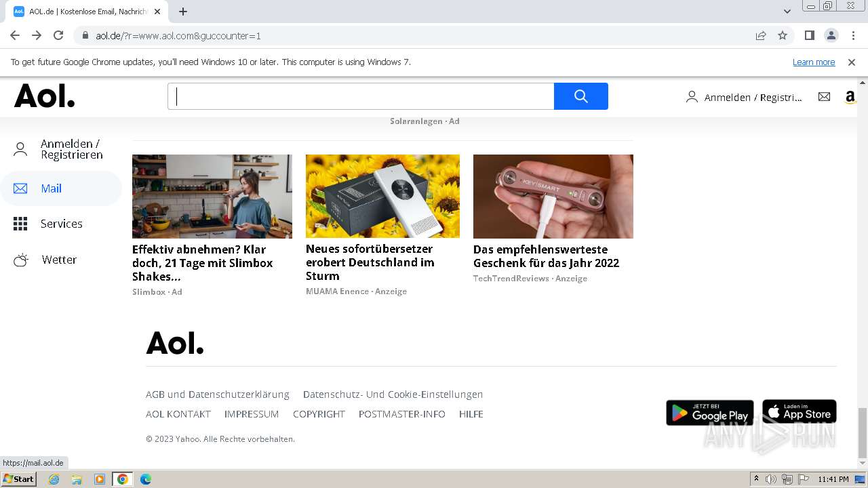Go back in browser history

(x=15, y=35)
